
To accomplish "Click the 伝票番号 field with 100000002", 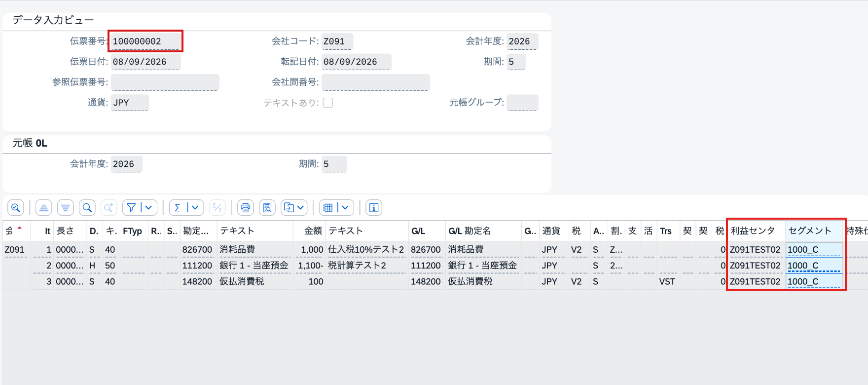I will [146, 41].
